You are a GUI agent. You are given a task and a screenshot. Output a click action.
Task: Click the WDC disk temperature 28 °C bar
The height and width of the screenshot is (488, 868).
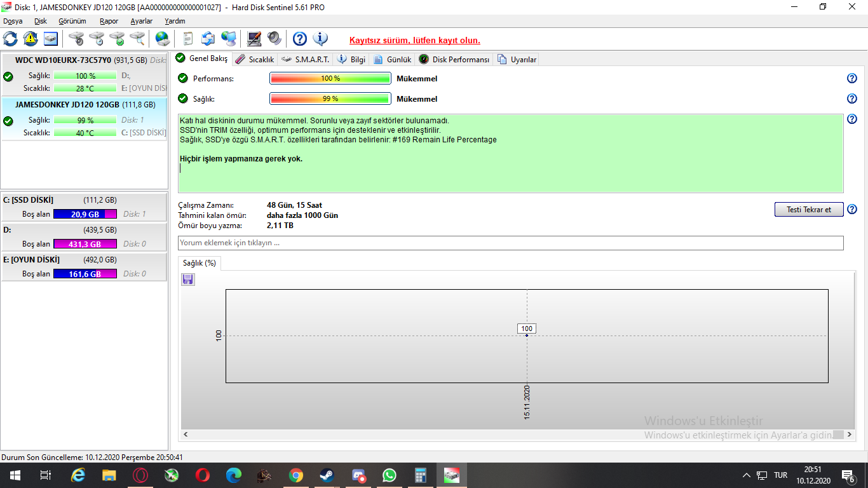85,88
